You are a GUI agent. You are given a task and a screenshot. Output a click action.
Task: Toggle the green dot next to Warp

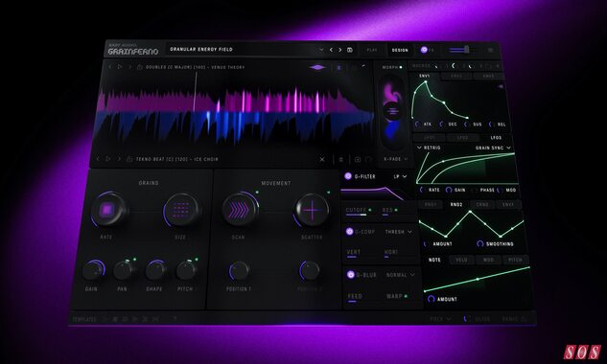tap(406, 296)
